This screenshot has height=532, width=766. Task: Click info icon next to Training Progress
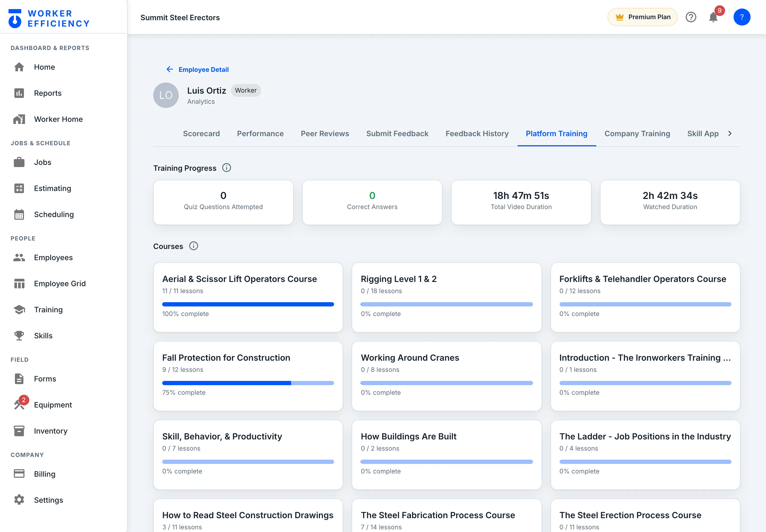point(227,168)
